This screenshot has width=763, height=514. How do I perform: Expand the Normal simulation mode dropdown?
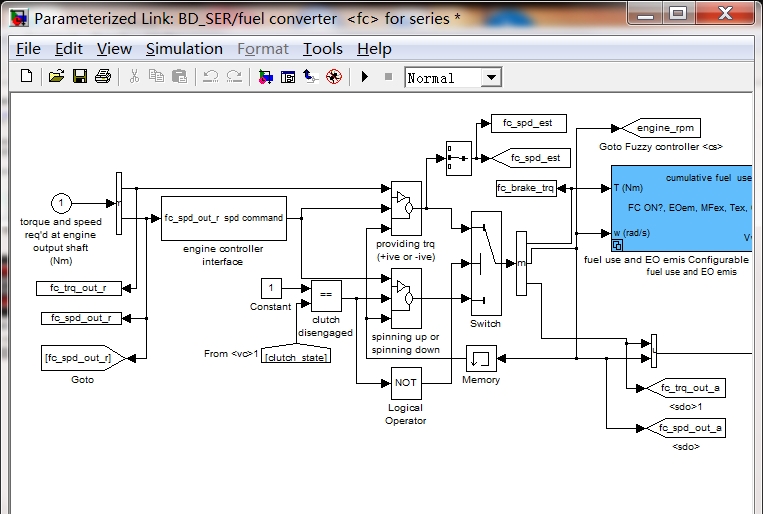point(491,78)
